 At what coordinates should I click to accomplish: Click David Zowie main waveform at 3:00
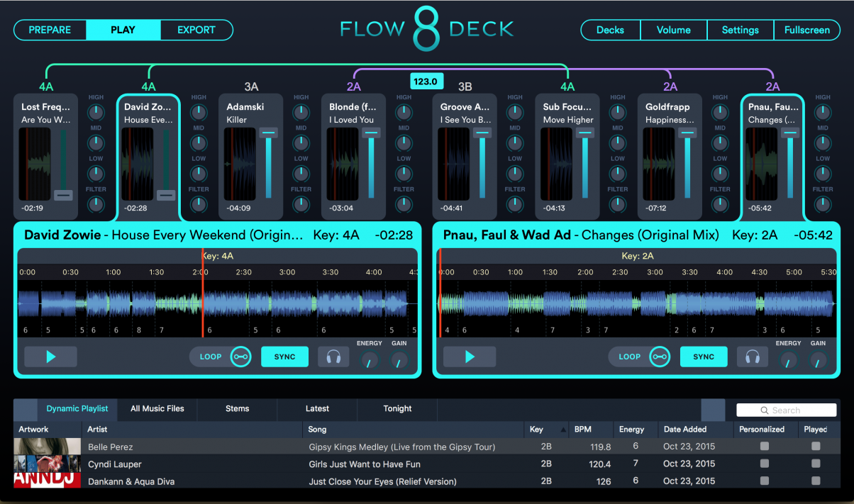287,303
